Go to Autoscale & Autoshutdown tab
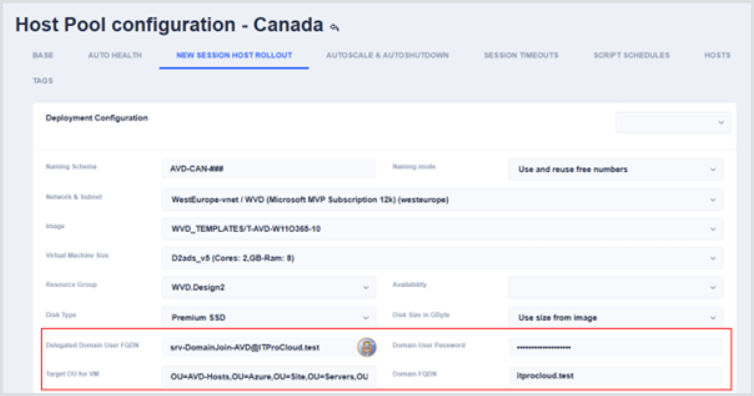Image resolution: width=754 pixels, height=396 pixels. point(388,55)
